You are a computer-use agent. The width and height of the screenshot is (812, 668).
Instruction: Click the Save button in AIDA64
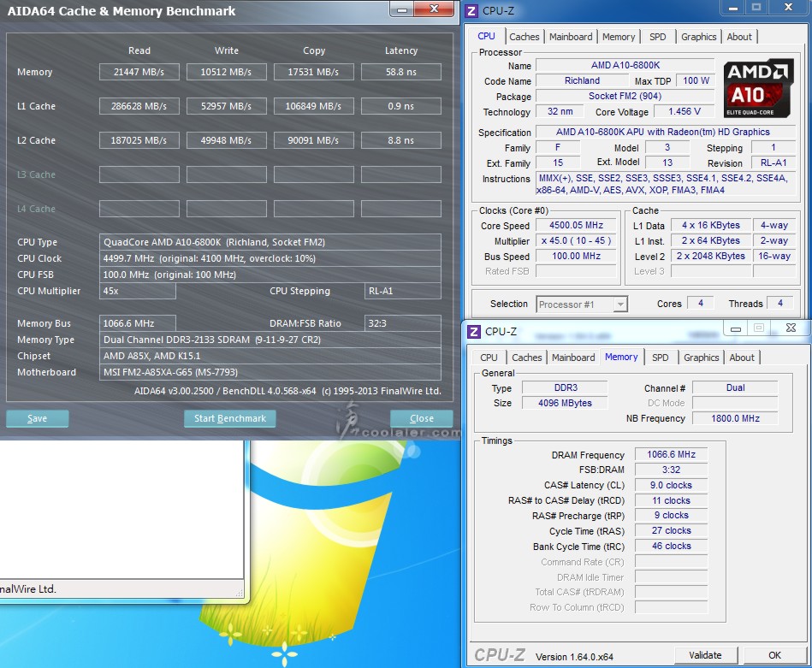tap(38, 418)
